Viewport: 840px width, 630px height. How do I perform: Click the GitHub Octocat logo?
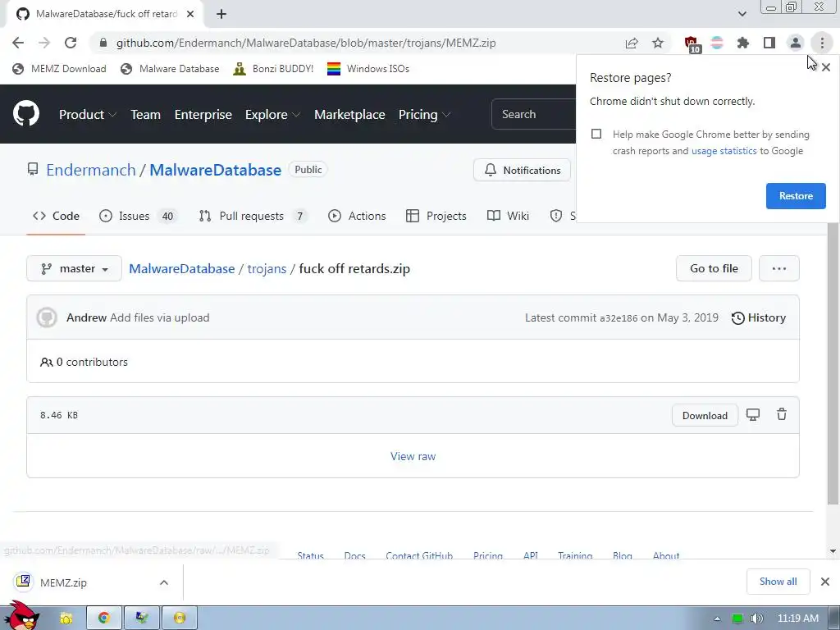25,113
